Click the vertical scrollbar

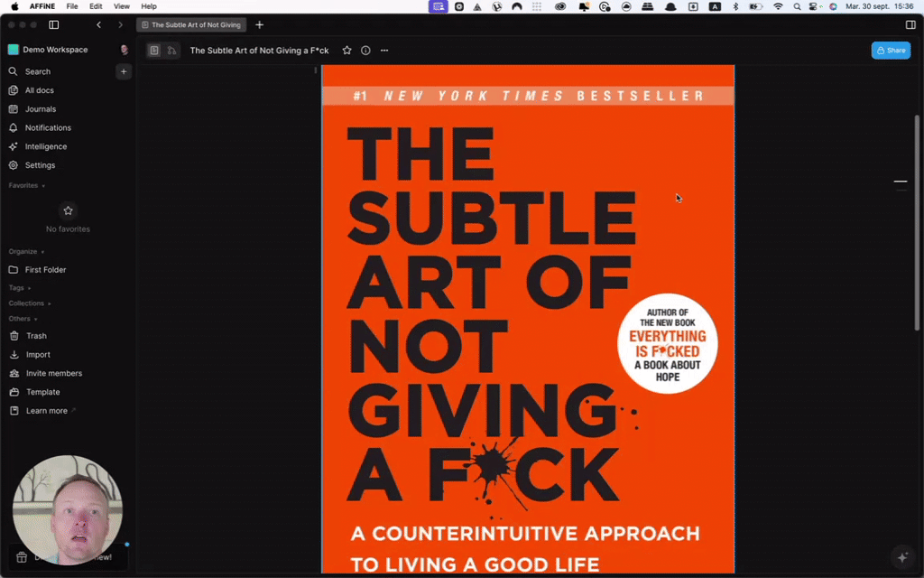pos(917,222)
